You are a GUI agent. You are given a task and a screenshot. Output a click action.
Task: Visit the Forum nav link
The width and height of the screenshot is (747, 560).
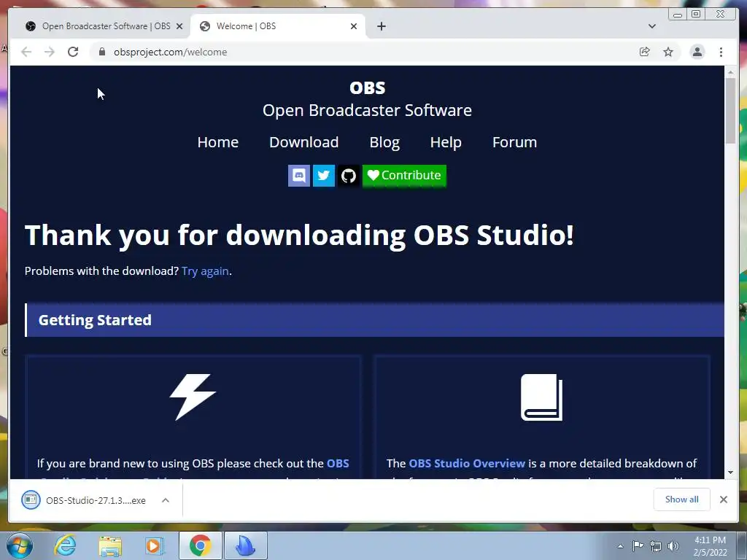pos(514,142)
